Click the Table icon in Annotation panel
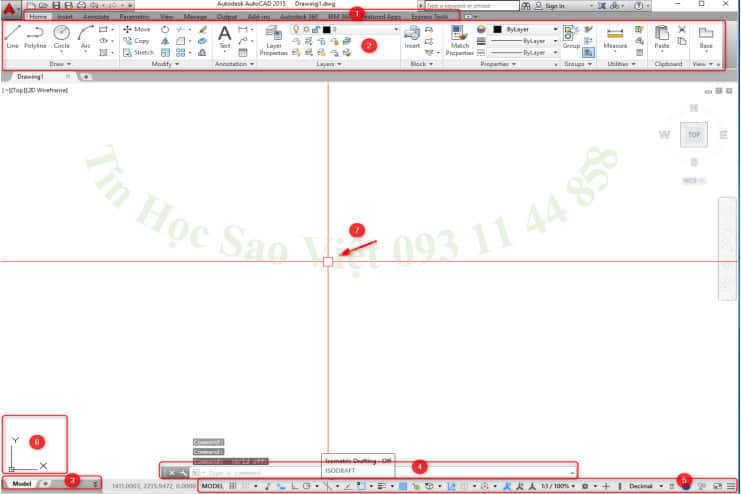Viewport: 741px width, 494px height. point(243,52)
